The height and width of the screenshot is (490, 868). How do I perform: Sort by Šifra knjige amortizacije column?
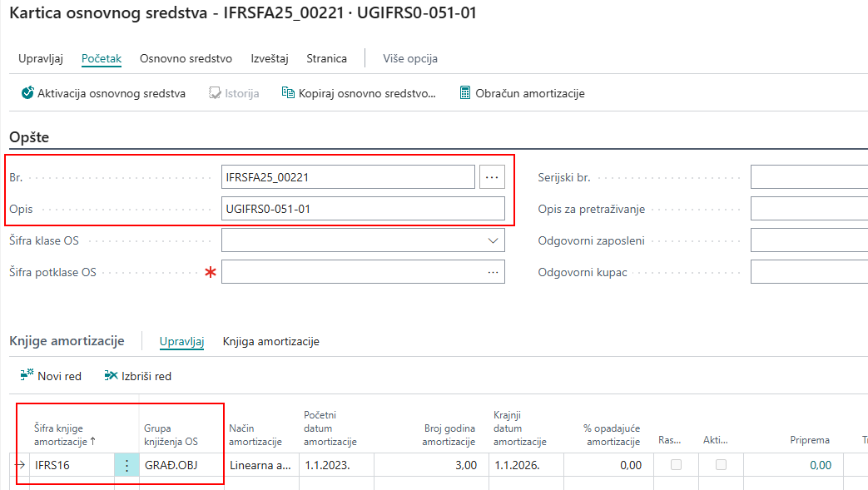click(65, 434)
